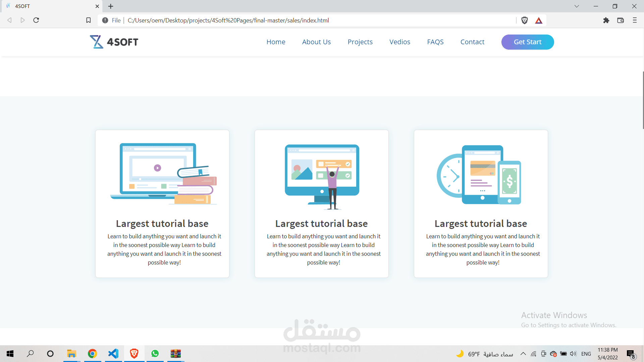Reload the page

[x=36, y=20]
